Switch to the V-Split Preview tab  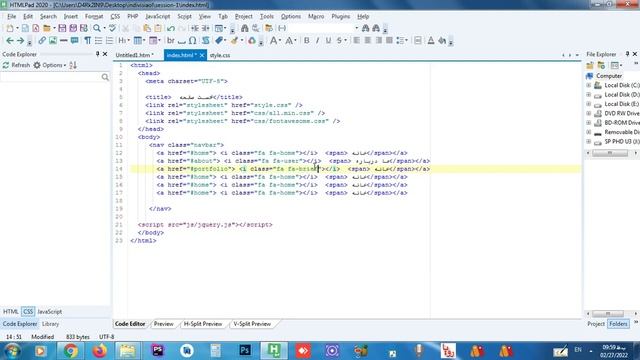(x=252, y=324)
